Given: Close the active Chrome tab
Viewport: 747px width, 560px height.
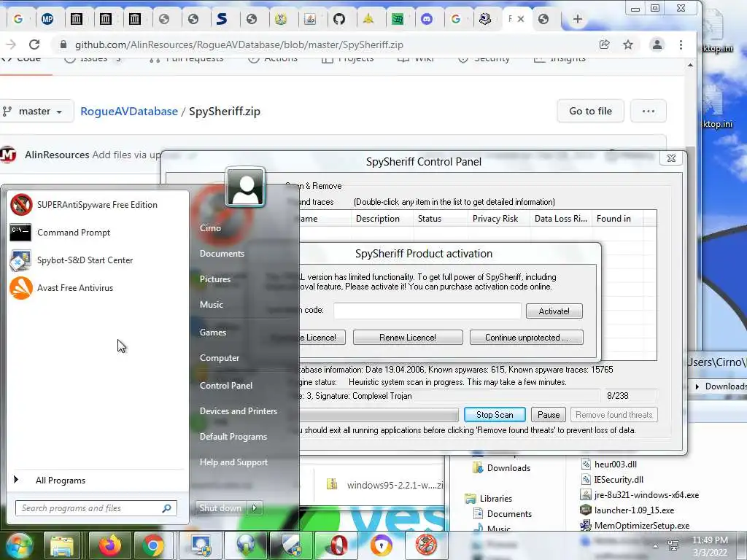Looking at the screenshot, I should pyautogui.click(x=521, y=19).
